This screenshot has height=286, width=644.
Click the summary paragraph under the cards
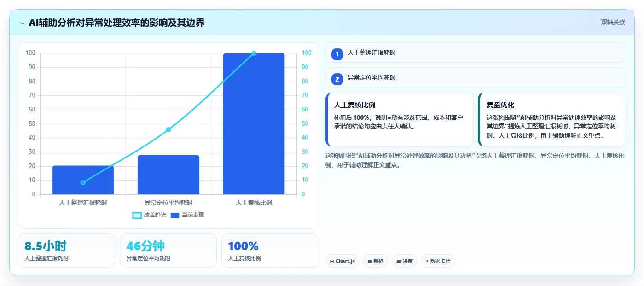pyautogui.click(x=475, y=160)
